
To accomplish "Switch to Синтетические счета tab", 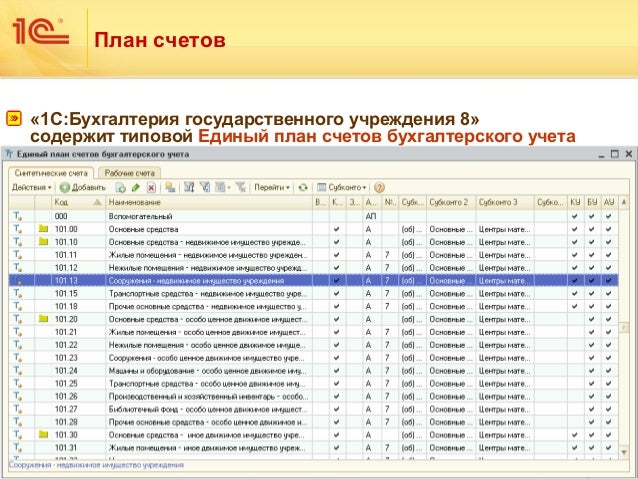I will [x=51, y=173].
